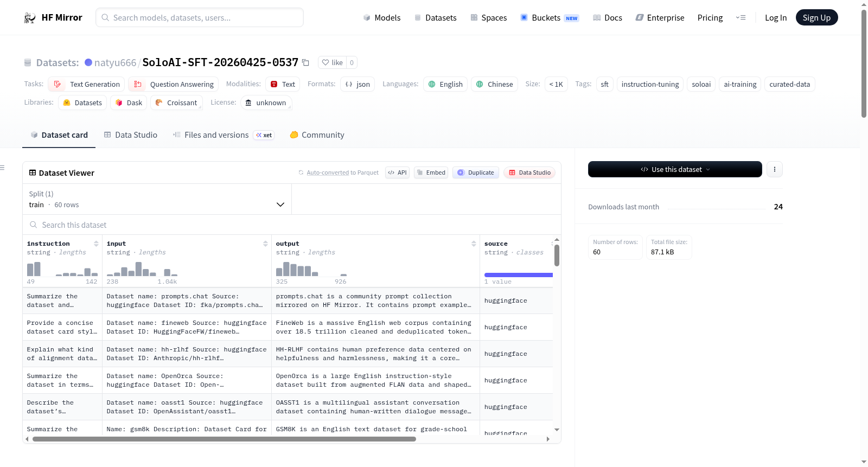Click the instruction-tuning tag
868x467 pixels.
(x=650, y=84)
